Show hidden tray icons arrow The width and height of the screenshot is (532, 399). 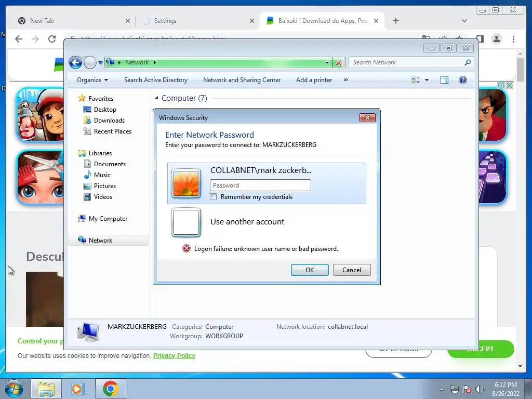click(442, 389)
